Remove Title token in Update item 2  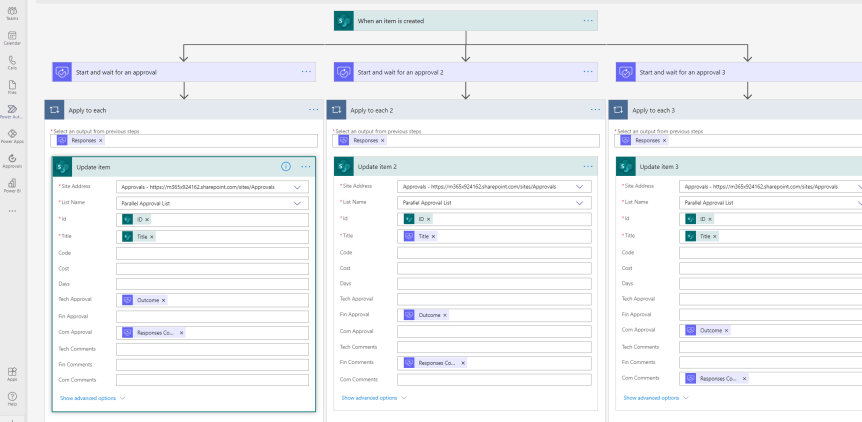point(433,236)
